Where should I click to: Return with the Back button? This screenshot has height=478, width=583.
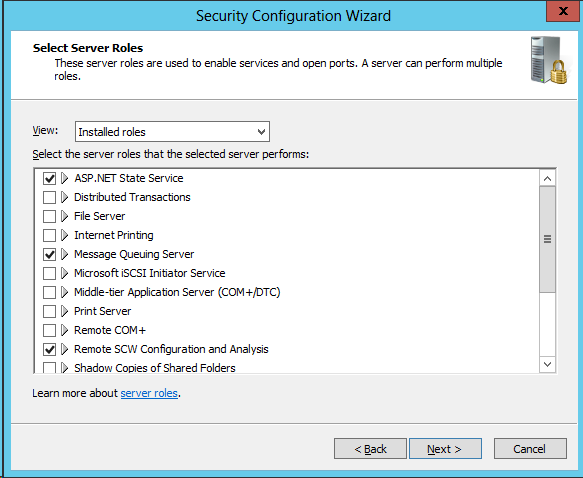click(370, 449)
